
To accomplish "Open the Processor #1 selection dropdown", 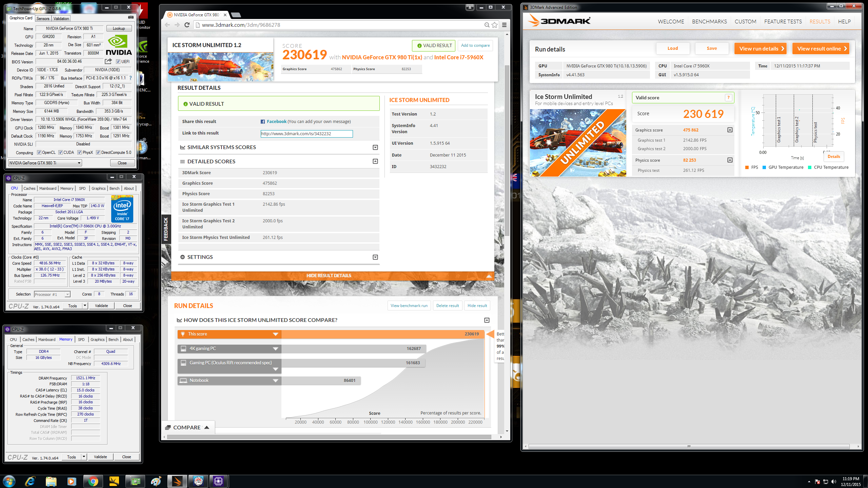I will 52,294.
